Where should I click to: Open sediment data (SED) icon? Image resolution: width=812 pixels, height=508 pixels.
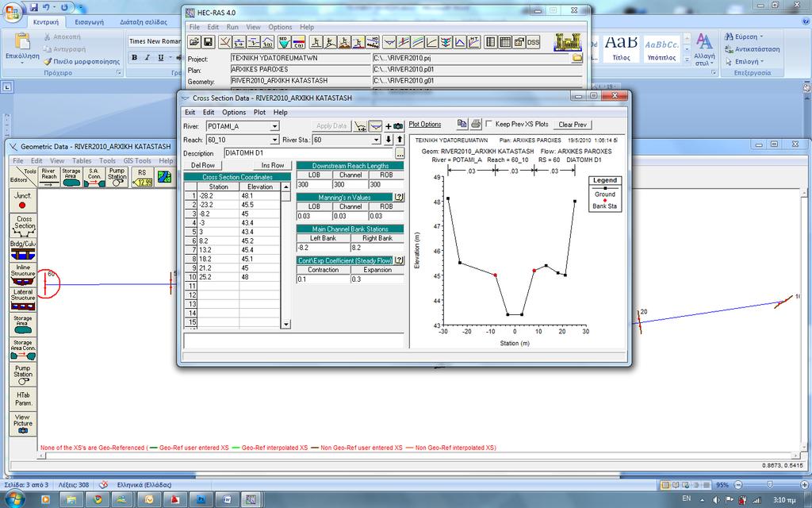[x=285, y=42]
